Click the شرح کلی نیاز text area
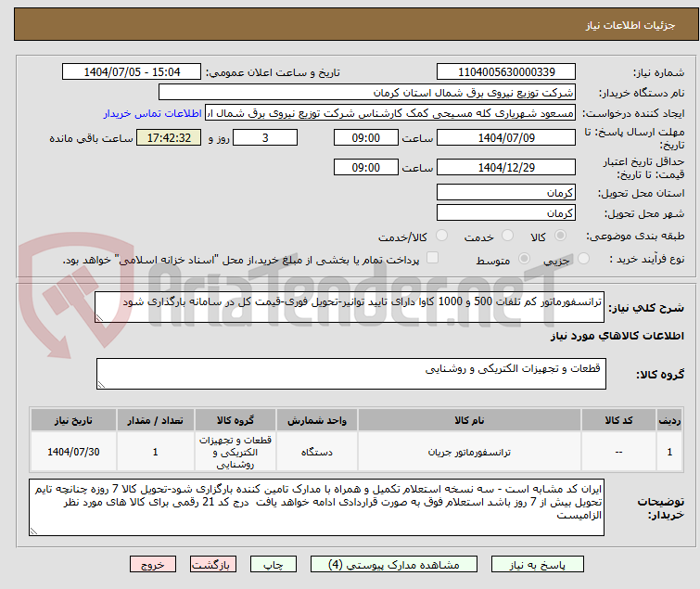The image size is (700, 589). point(350,307)
